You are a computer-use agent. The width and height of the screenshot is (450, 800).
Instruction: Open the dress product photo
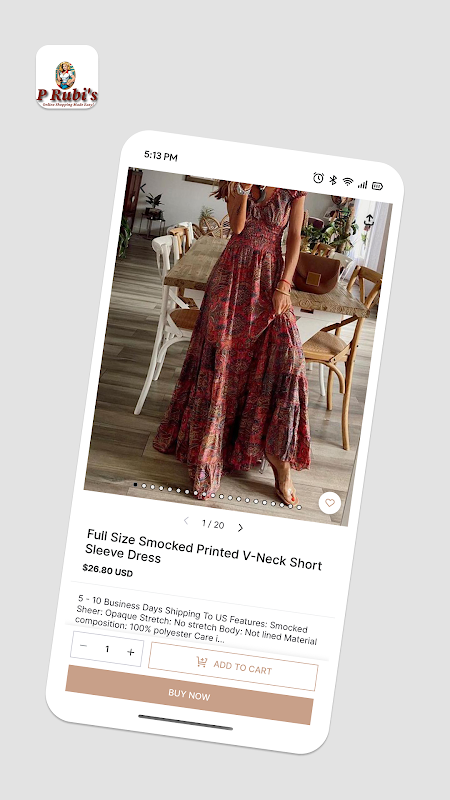(238, 346)
